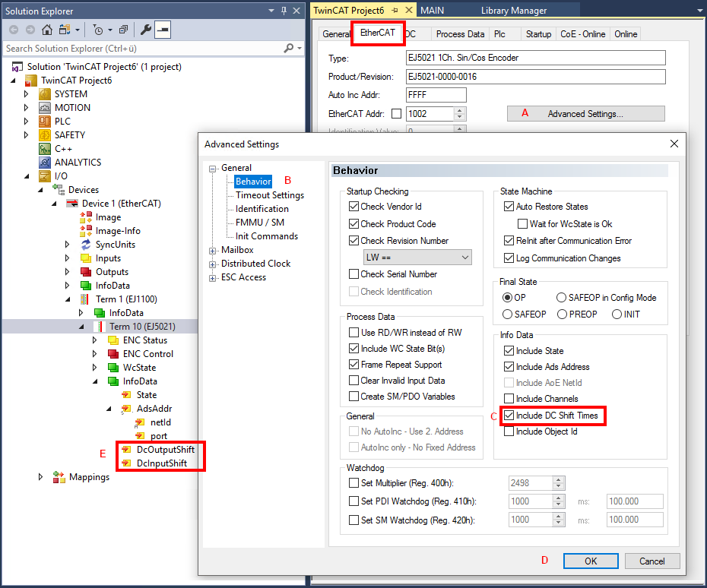Click the pin icon of Solution Explorer panel

click(284, 11)
